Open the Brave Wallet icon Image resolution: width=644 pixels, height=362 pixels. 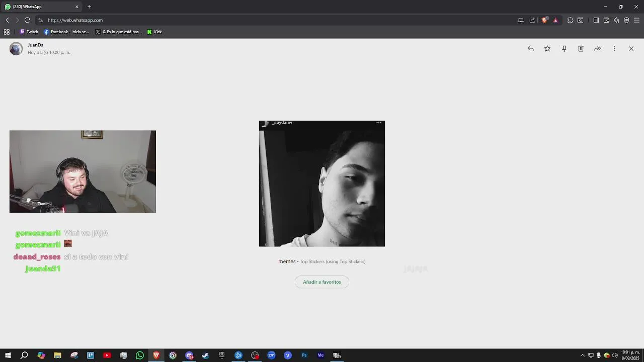(606, 20)
